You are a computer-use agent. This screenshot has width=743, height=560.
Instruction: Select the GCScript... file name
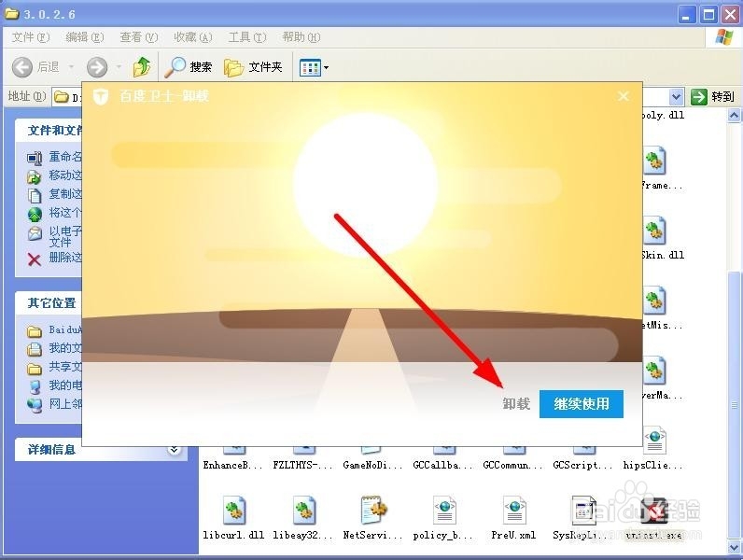[x=582, y=465]
